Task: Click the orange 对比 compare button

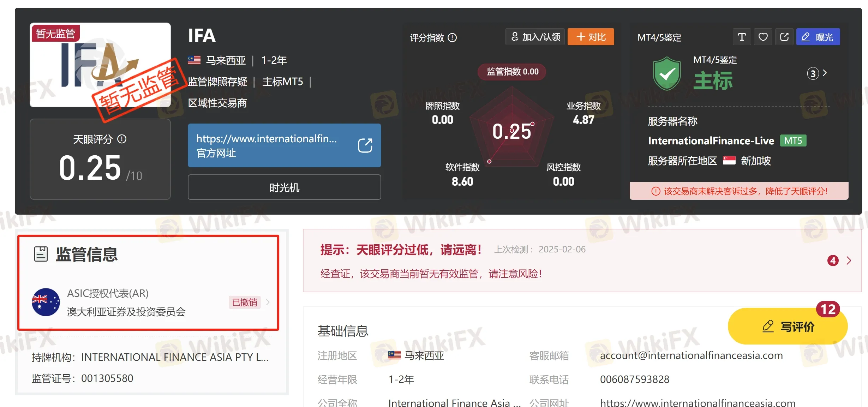Action: [x=591, y=37]
